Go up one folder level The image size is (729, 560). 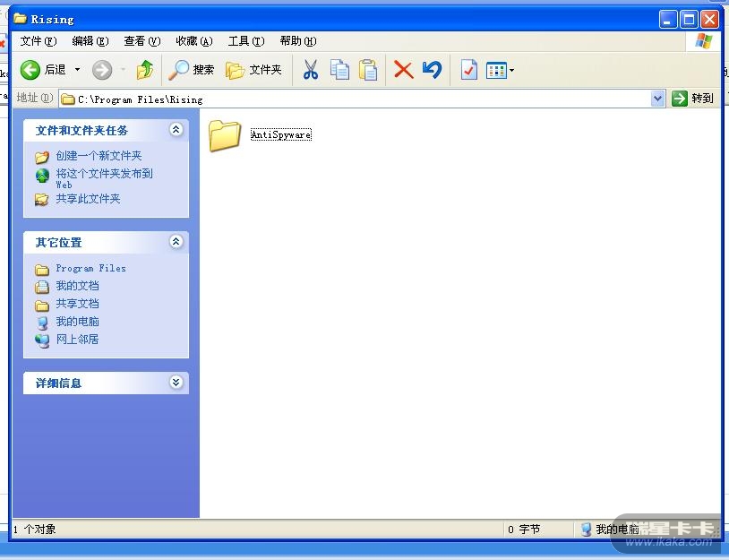(144, 70)
